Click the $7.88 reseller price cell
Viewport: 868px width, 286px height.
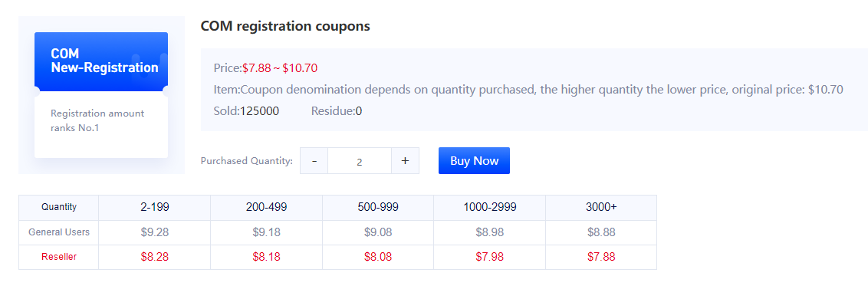tap(601, 257)
